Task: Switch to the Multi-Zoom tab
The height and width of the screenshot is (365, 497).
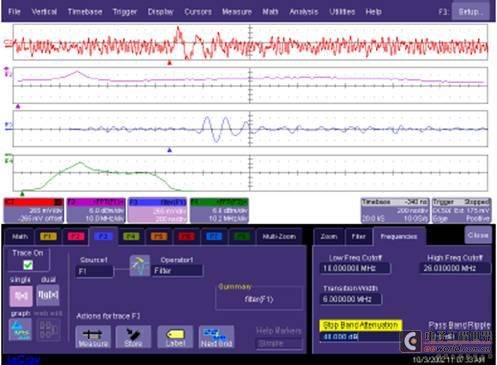Action: 279,236
